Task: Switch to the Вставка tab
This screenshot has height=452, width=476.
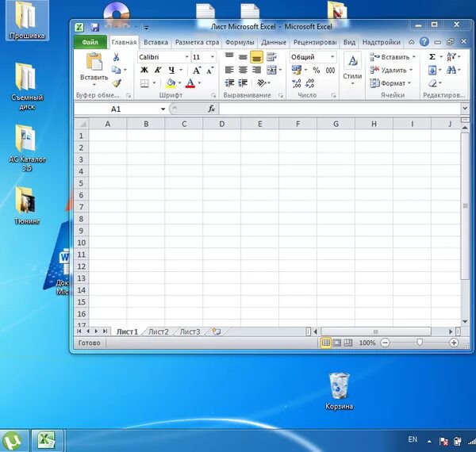Action: click(155, 42)
